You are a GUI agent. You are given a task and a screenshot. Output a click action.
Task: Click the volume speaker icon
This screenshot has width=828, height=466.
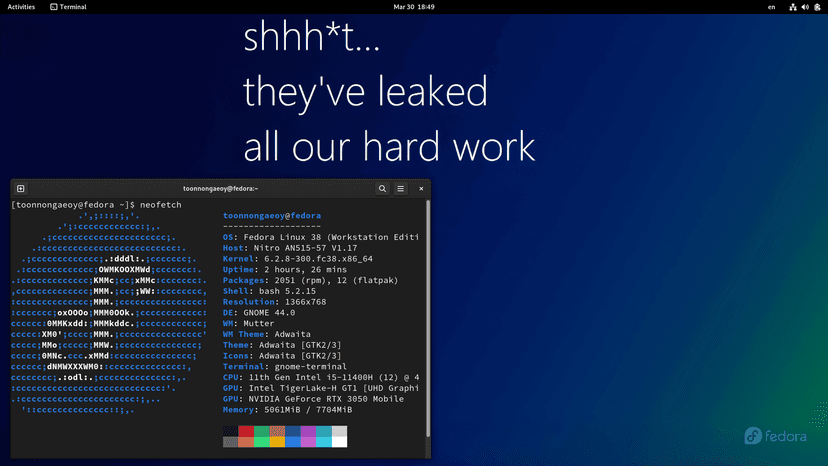coord(804,7)
